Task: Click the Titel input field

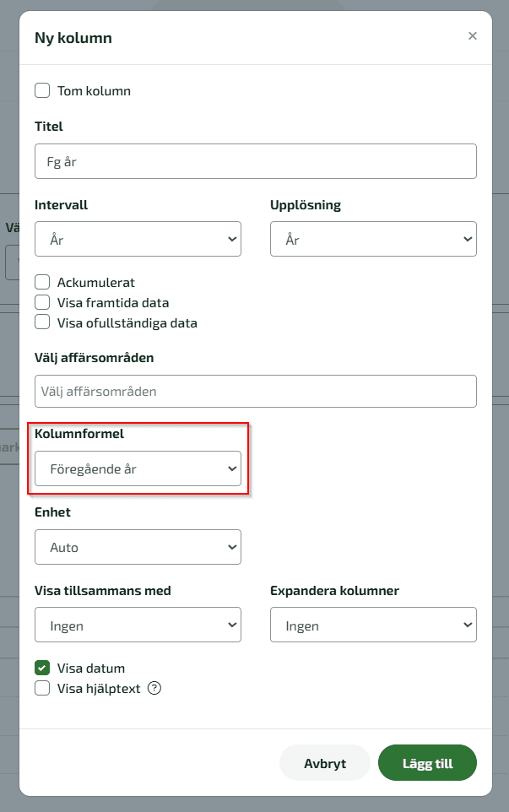Action: [256, 161]
